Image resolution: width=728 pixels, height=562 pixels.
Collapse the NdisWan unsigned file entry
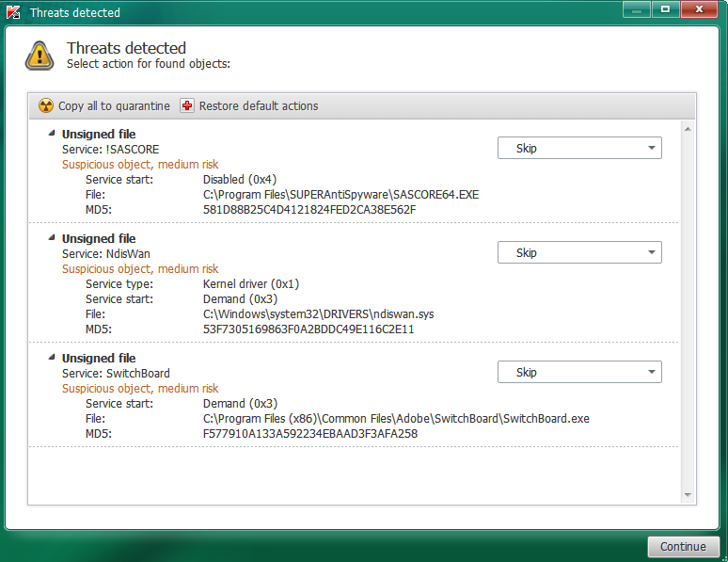click(52, 237)
